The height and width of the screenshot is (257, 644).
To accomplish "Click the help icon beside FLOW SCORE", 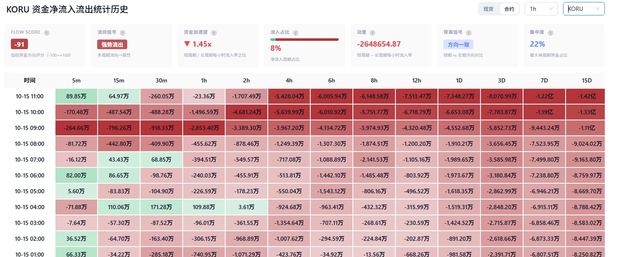I will (x=47, y=33).
